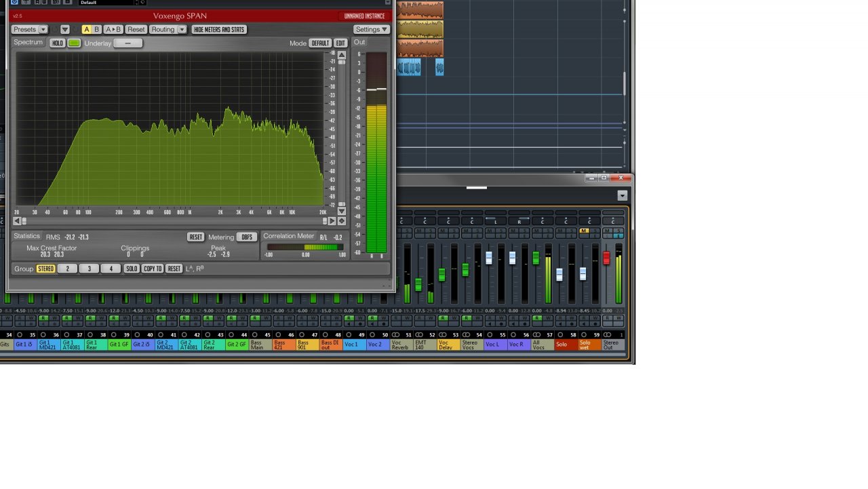Viewport: 868px width, 489px height.
Task: Click the Stereo Vocs green fader
Action: point(465,269)
